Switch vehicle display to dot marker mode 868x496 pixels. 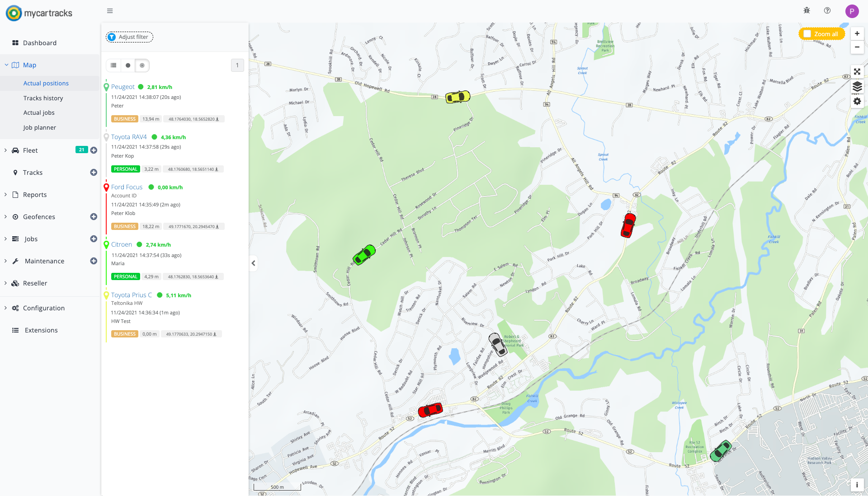(128, 65)
